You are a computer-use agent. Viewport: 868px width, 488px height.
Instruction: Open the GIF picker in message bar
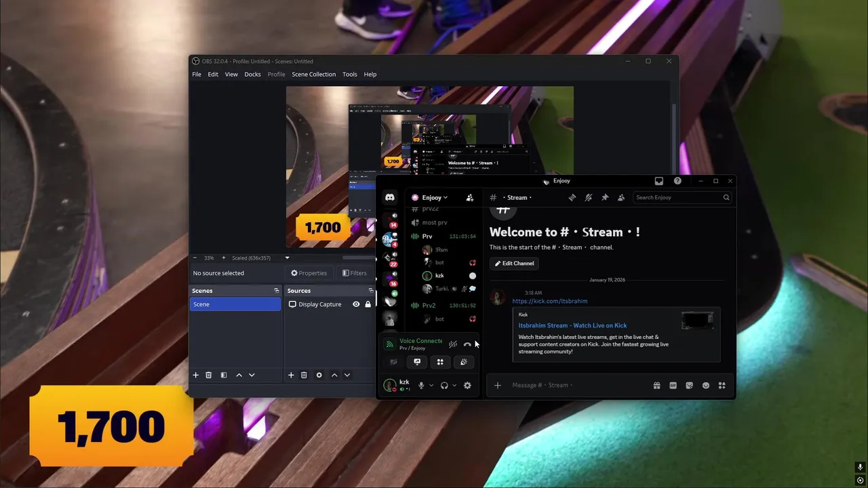(673, 385)
